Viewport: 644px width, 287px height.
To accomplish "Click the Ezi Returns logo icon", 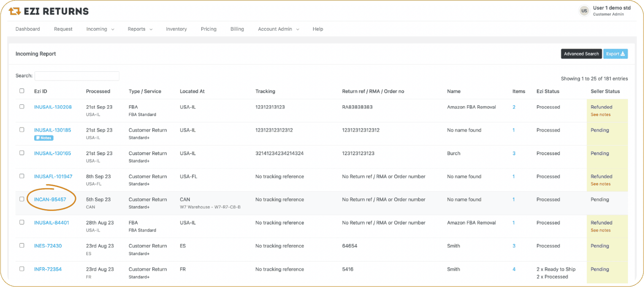I will [14, 11].
